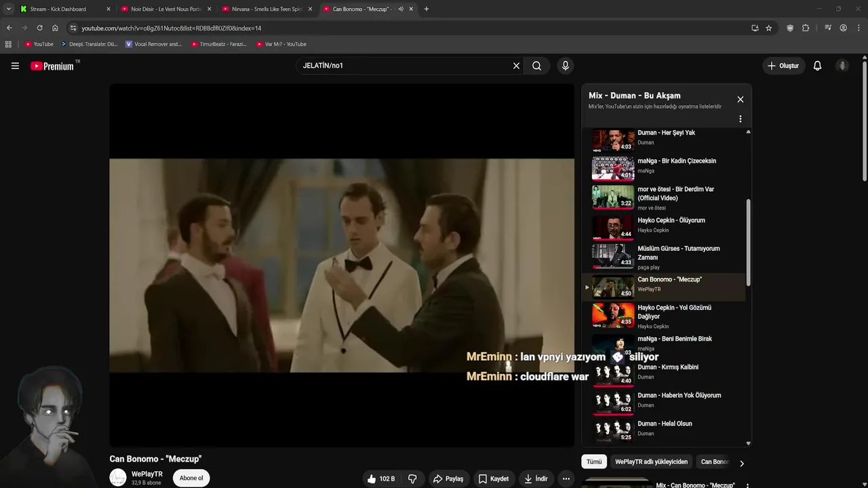Show more filter chips with right arrow

[741, 463]
